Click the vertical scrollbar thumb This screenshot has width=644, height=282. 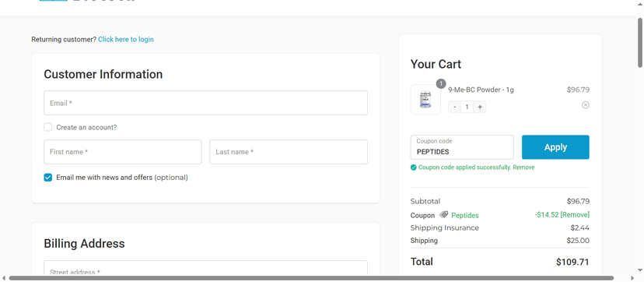(x=640, y=43)
